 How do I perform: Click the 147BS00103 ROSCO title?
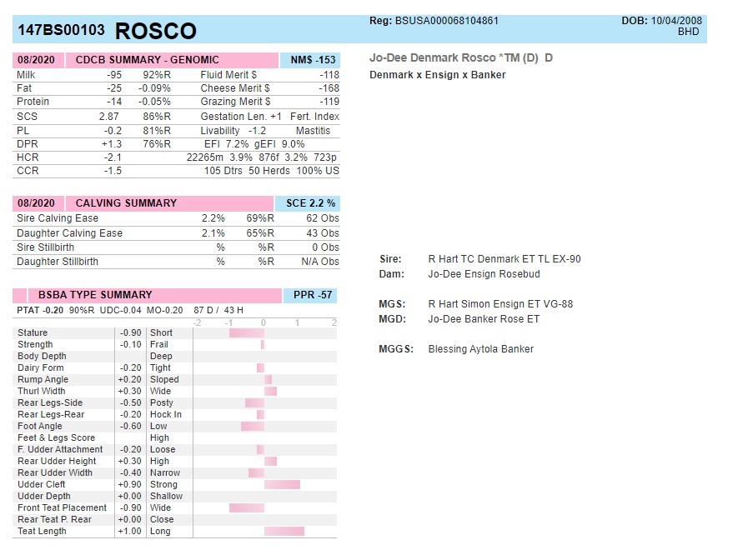click(107, 31)
